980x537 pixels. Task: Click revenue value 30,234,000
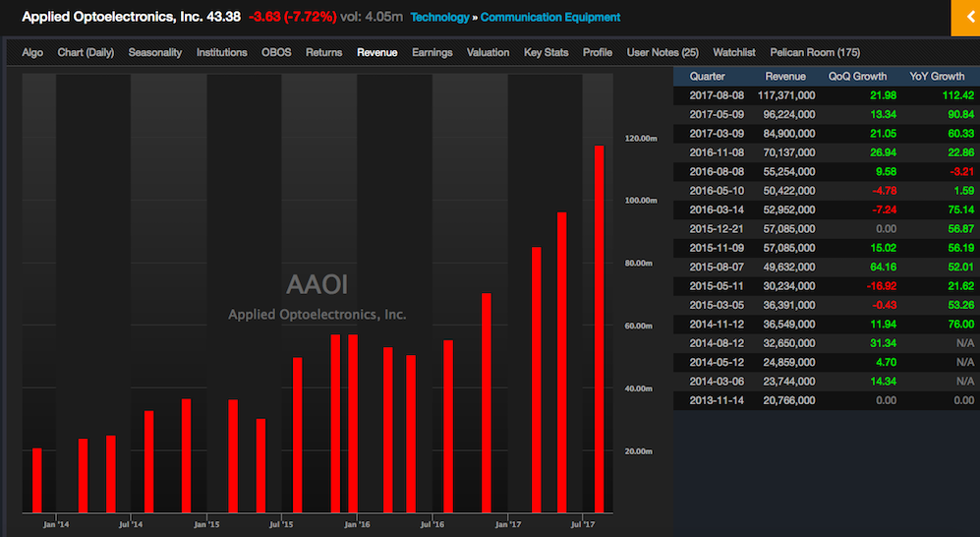(788, 286)
